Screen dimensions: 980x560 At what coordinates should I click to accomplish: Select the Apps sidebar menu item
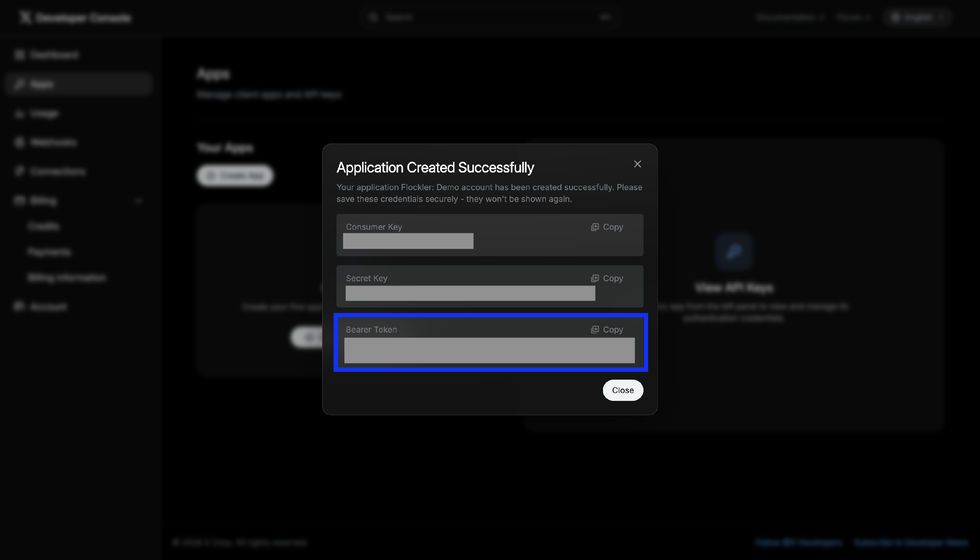click(41, 84)
